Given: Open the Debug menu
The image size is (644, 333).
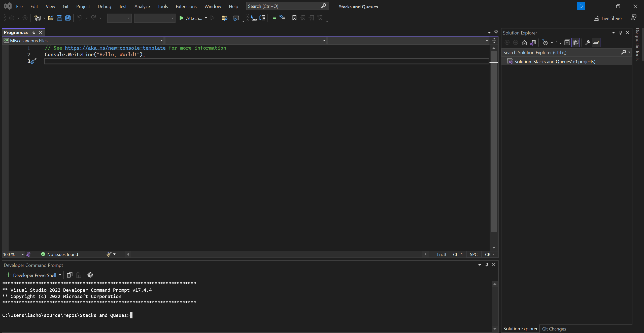Looking at the screenshot, I should coord(104,6).
